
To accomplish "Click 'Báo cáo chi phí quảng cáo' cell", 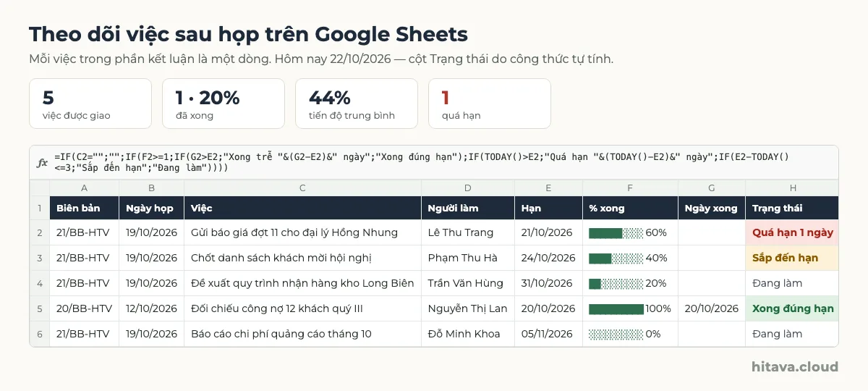I will coord(303,334).
